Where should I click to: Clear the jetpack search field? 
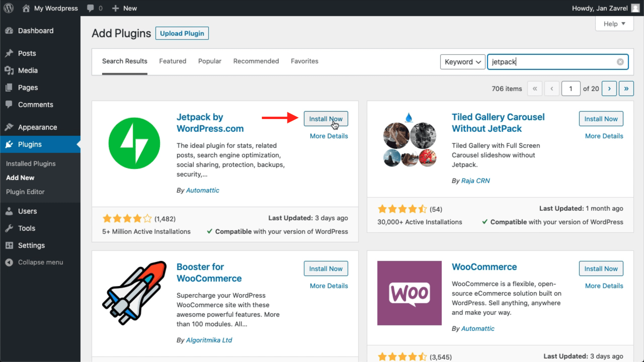coord(620,62)
